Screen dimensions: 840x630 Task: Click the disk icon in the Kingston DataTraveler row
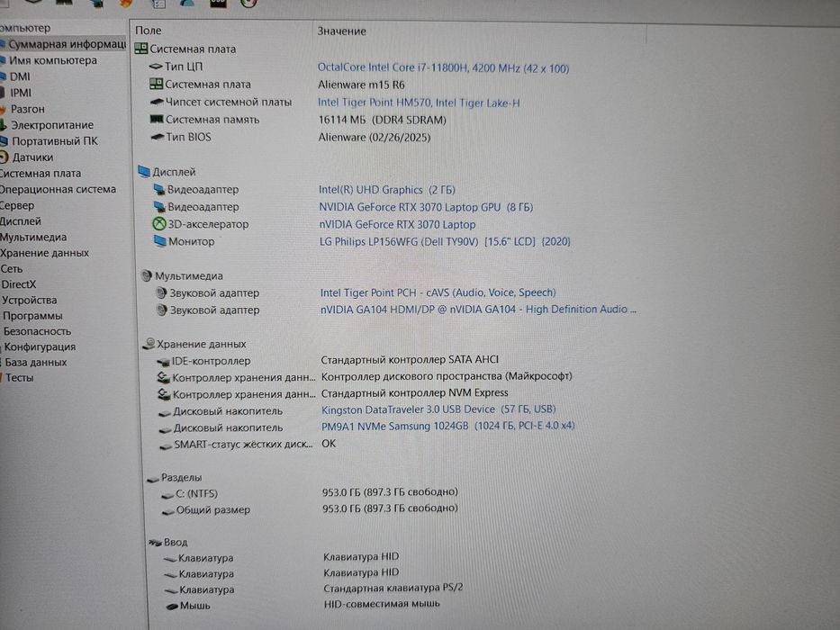pyautogui.click(x=165, y=412)
